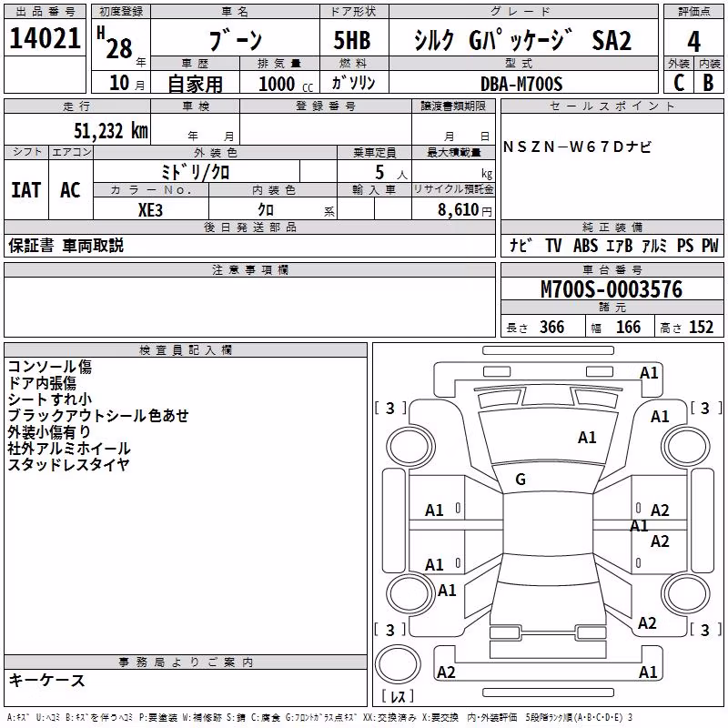Click color number XE3
Screen dimensions: 728x728
pyautogui.click(x=150, y=210)
